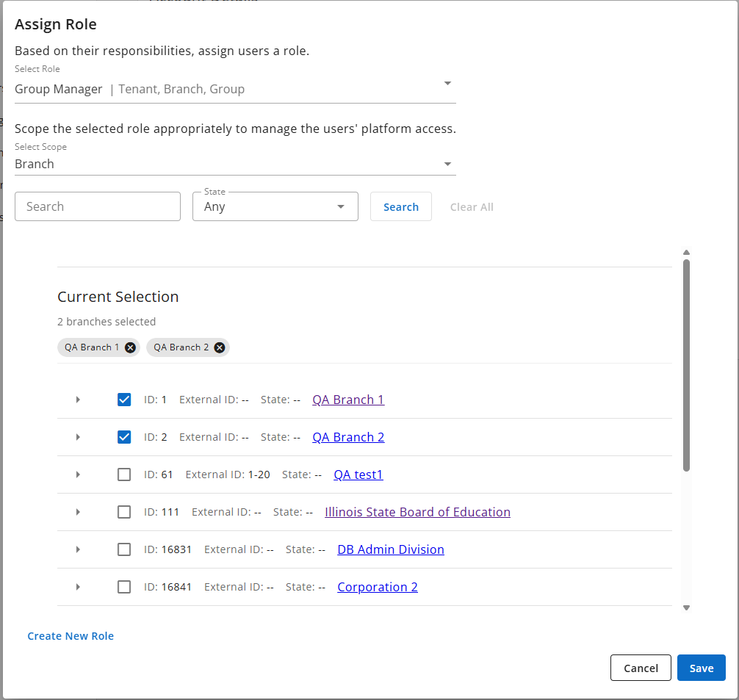Open the Create New Role link
The width and height of the screenshot is (739, 700).
71,636
